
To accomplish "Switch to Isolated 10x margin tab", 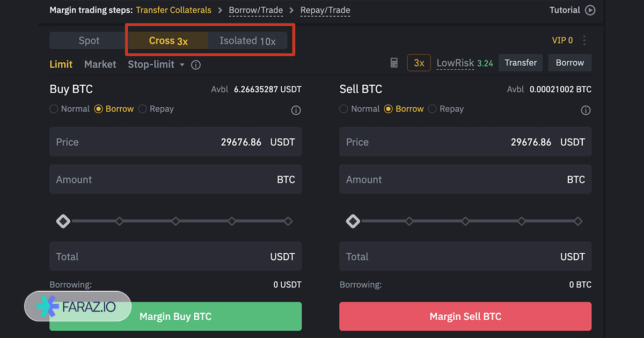I will 247,41.
